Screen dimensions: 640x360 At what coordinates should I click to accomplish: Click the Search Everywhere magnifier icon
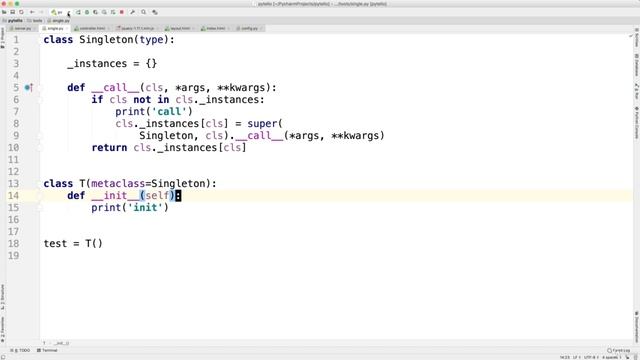click(144, 12)
